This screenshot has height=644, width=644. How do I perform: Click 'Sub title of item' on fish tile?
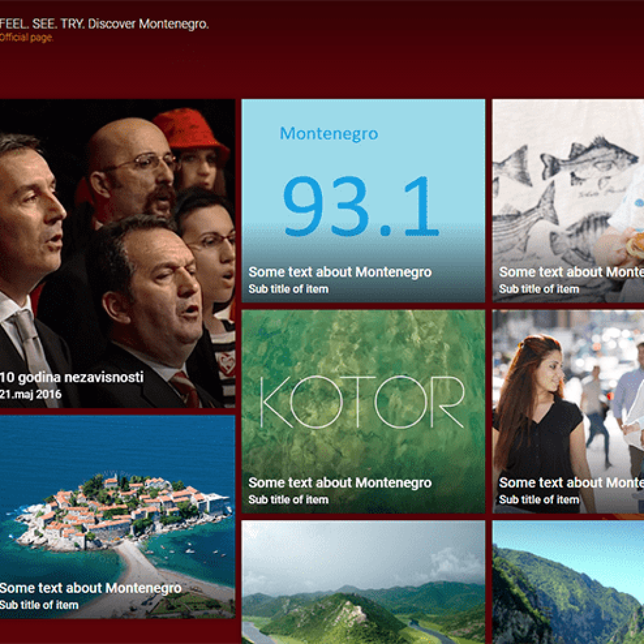tap(539, 289)
